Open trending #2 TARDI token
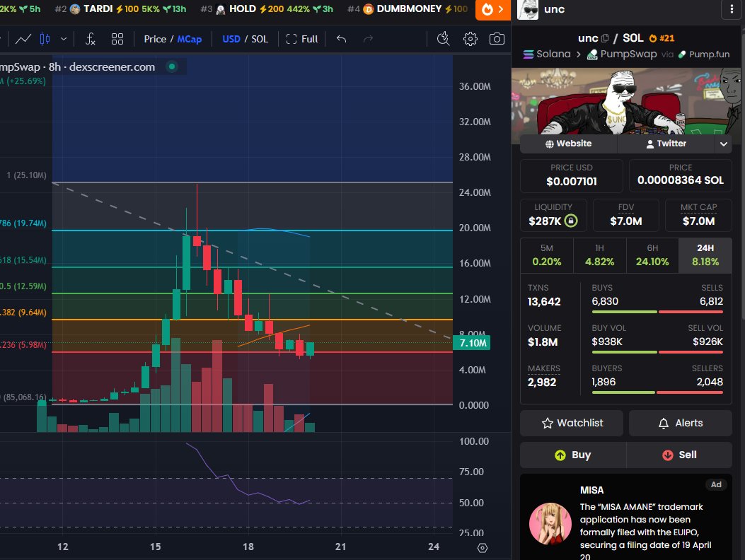745x560 pixels. (x=121, y=9)
